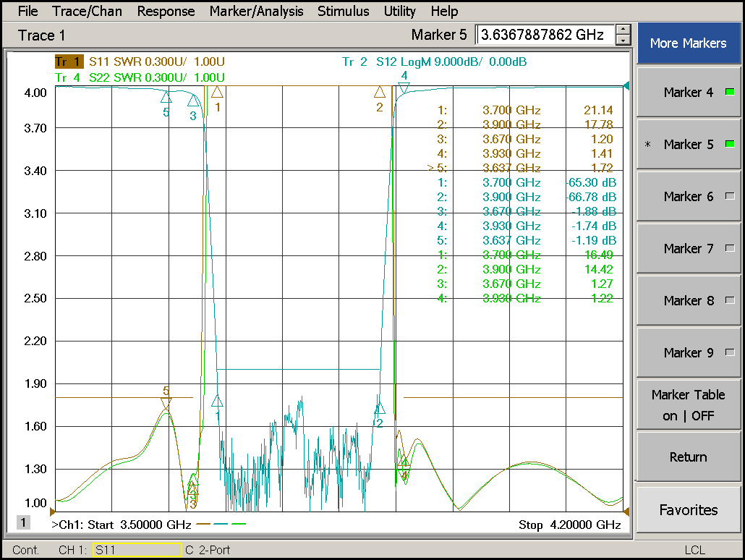Screen dimensions: 745x560
Task: Select the Tr 2 S12 LogM trace label
Action: tap(434, 61)
